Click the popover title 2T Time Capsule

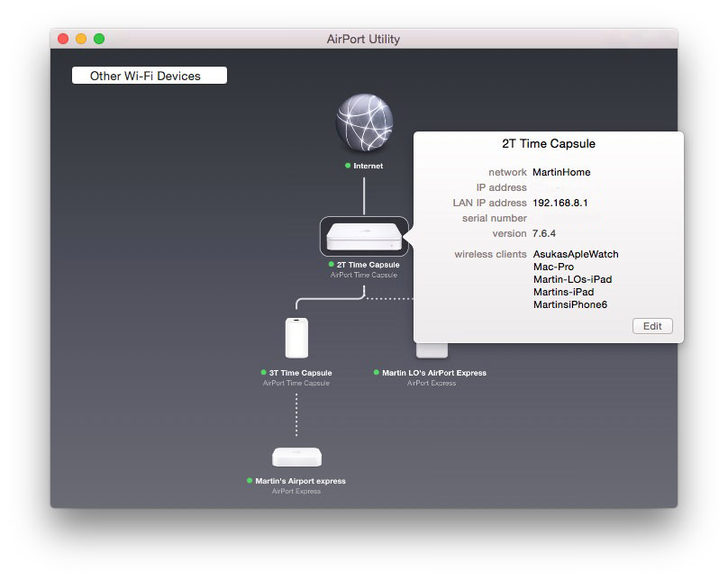549,143
